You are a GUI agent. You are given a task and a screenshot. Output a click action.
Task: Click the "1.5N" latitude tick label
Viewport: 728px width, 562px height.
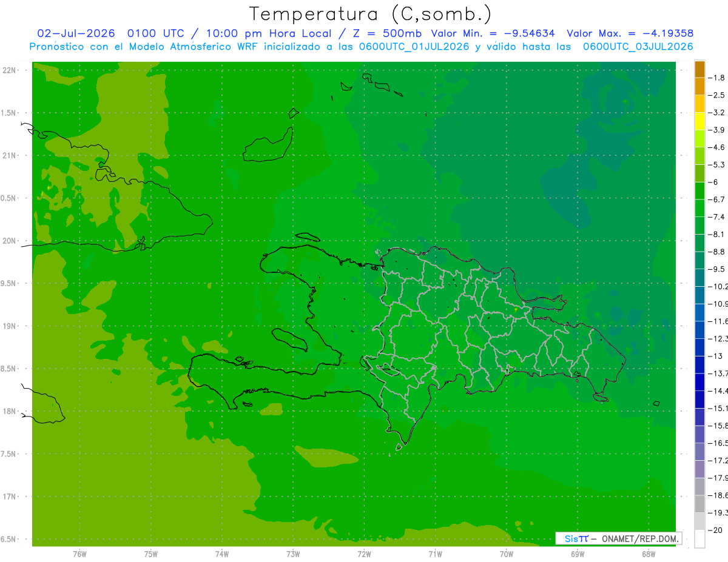click(8, 113)
